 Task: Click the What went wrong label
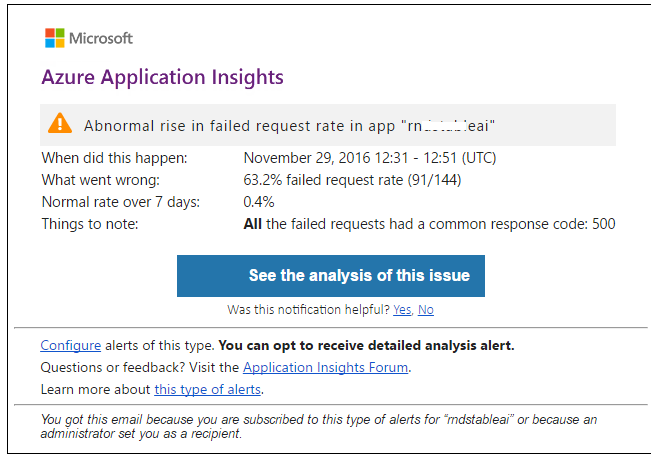tap(100, 180)
